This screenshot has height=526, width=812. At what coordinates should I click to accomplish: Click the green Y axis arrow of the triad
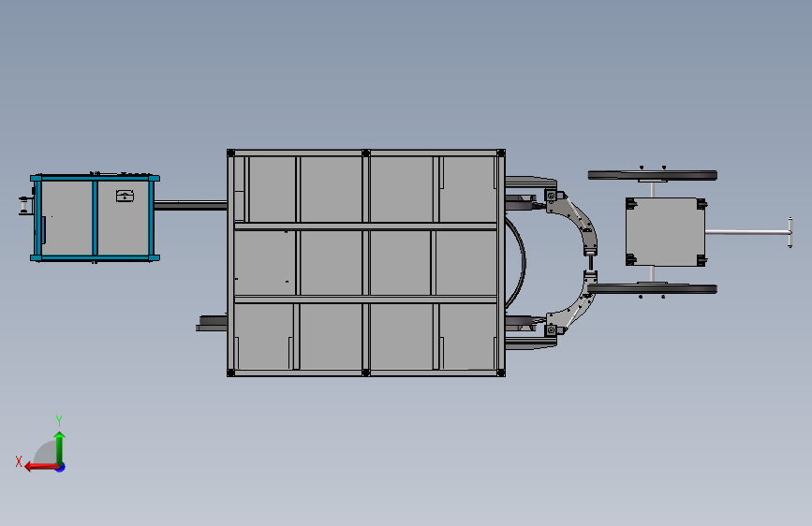60,447
